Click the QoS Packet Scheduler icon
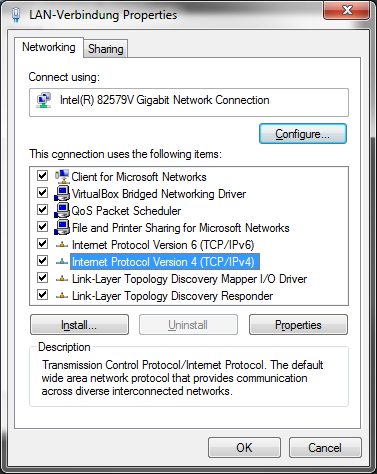The height and width of the screenshot is (474, 377). point(62,210)
